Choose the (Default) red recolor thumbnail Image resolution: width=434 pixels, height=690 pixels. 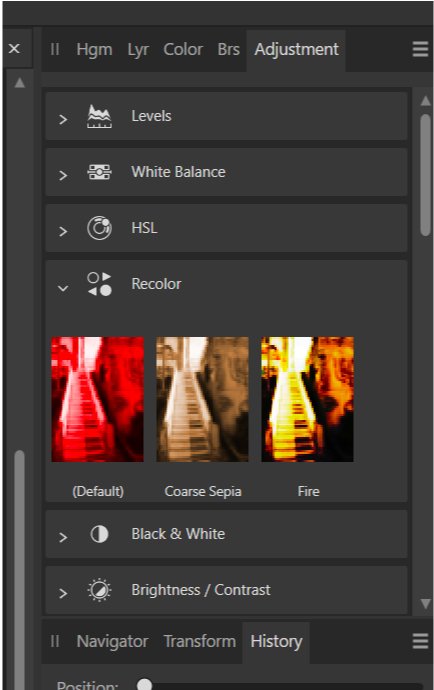coord(97,399)
